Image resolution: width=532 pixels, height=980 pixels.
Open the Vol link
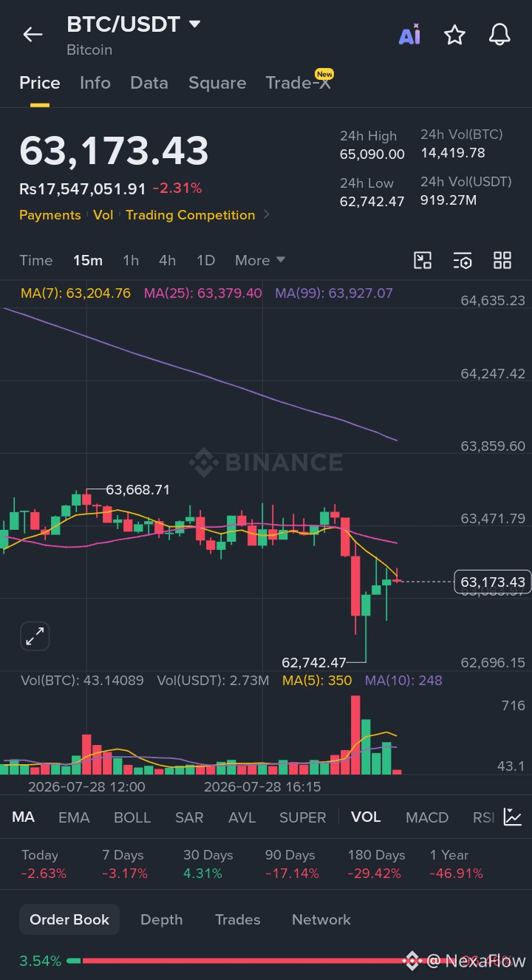pyautogui.click(x=103, y=215)
